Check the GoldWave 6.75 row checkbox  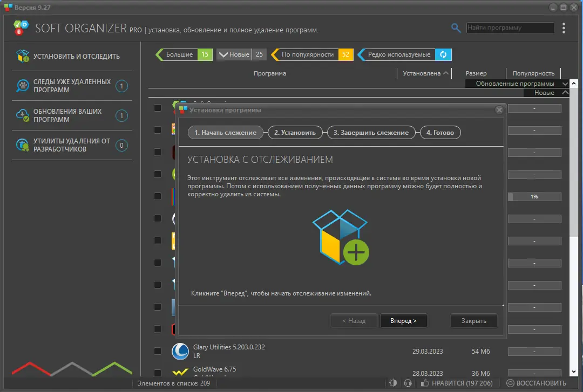point(158,373)
